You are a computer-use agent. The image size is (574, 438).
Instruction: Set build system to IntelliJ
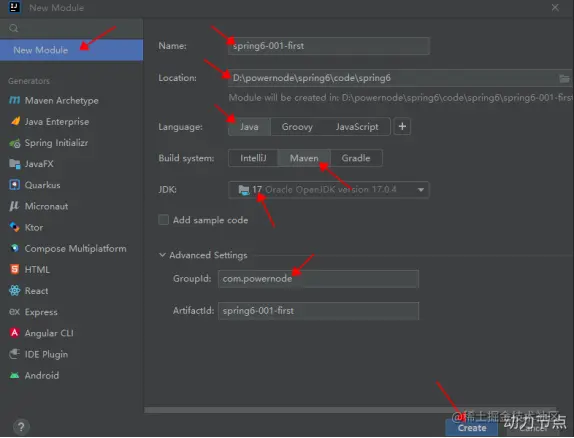(x=253, y=158)
